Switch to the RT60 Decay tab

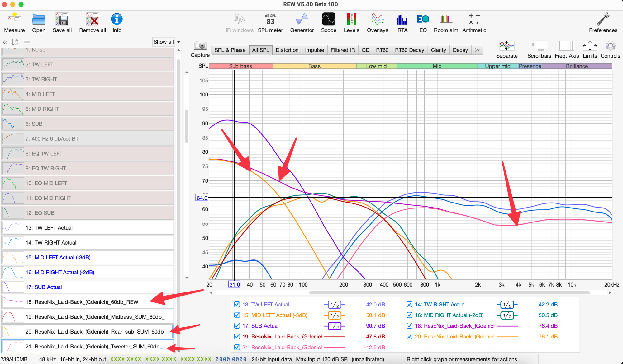pos(409,50)
